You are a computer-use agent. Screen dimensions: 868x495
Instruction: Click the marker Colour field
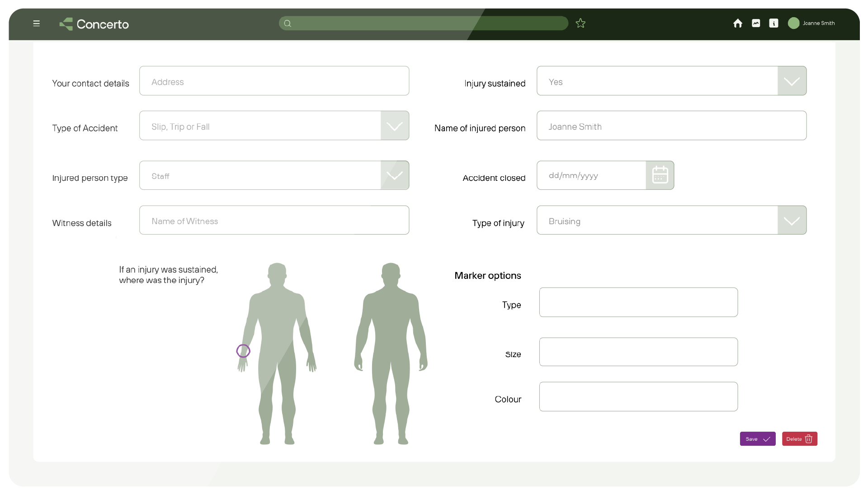638,397
